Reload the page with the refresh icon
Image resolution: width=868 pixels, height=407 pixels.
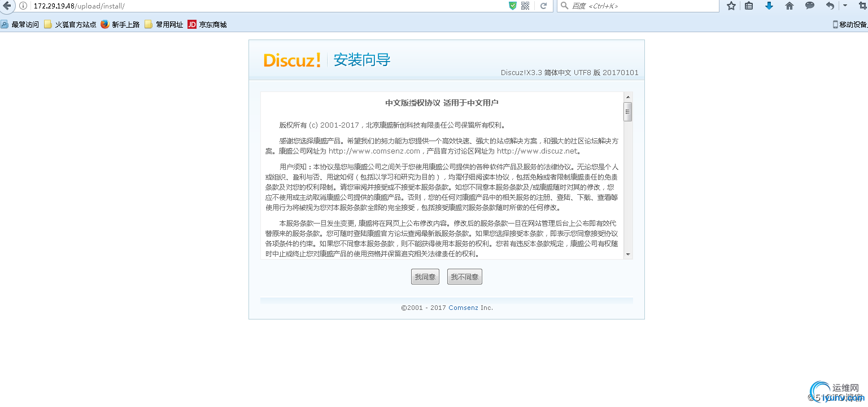point(543,6)
